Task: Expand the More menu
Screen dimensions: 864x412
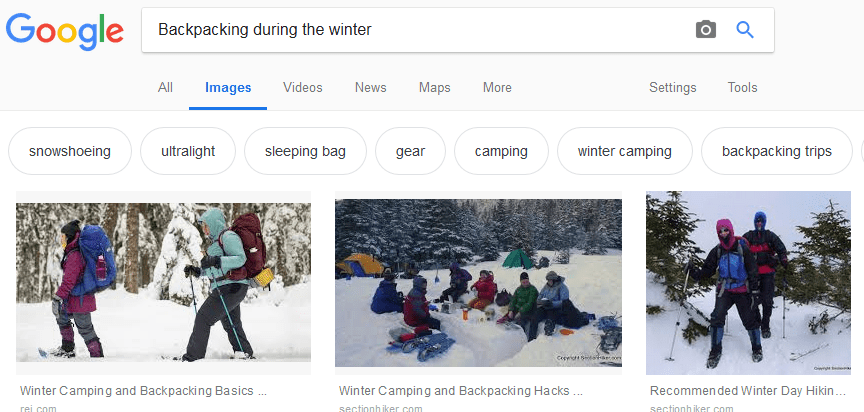Action: [497, 88]
